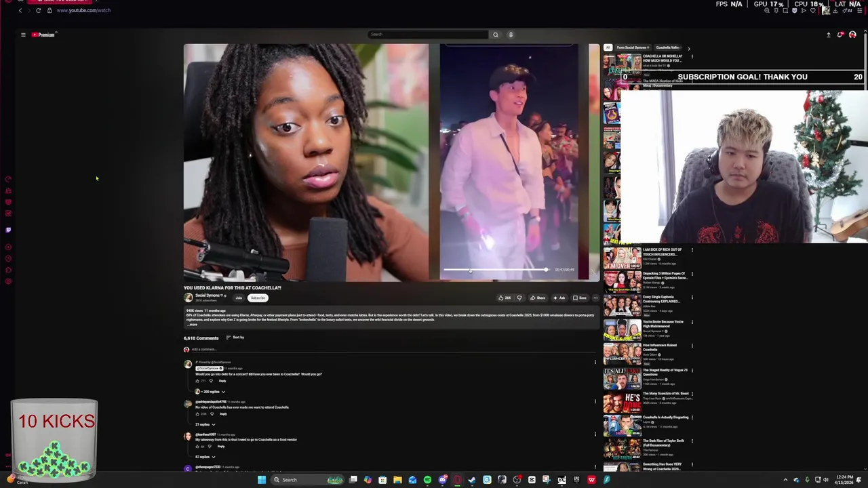This screenshot has height=488, width=868.
Task: Open options menu for food vendor comment
Action: pos(595,434)
